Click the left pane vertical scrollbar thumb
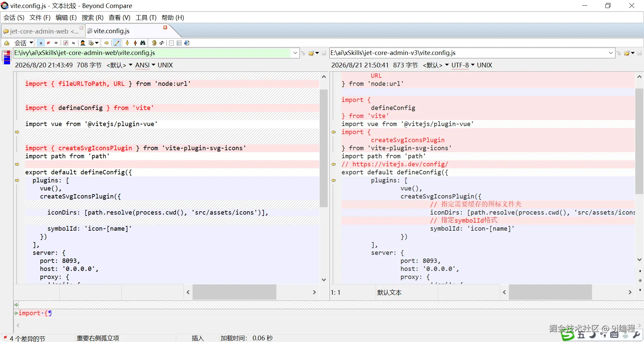This screenshot has height=342, width=644. [324, 148]
